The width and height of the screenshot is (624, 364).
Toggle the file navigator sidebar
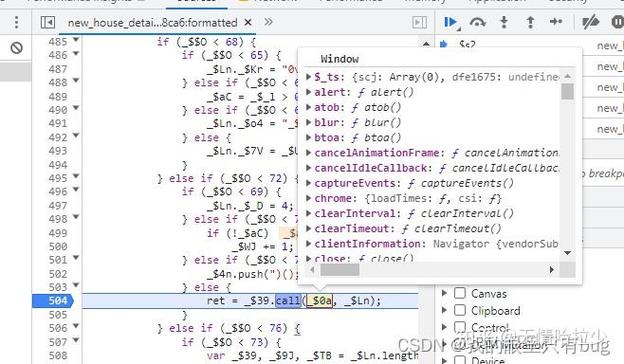click(x=48, y=22)
